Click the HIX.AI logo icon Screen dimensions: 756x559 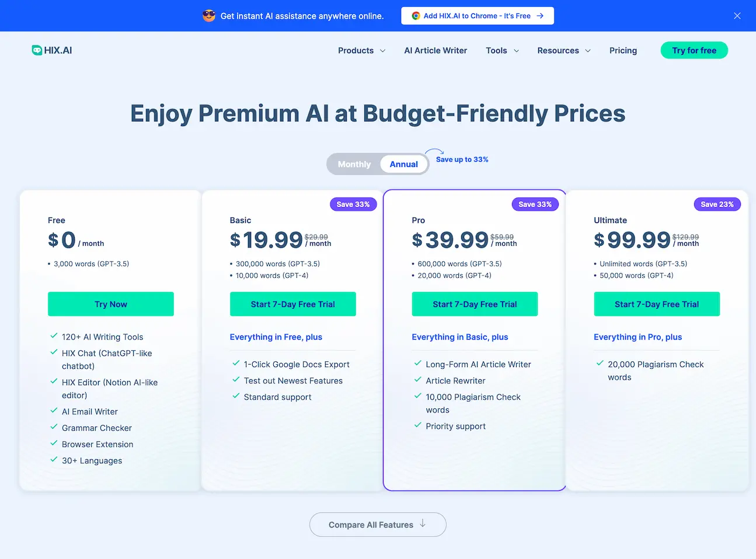(x=37, y=50)
